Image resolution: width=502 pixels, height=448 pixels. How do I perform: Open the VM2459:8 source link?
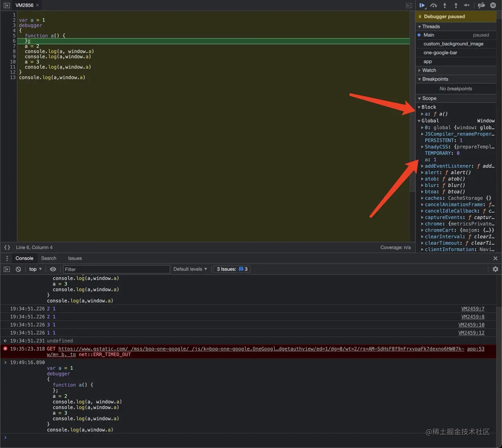[x=473, y=317]
